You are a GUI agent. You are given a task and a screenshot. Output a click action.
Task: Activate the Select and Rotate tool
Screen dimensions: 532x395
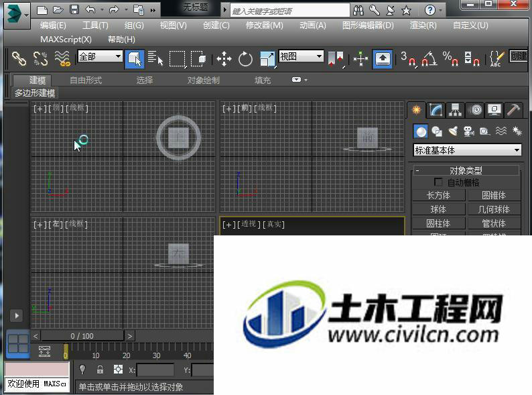click(x=245, y=59)
